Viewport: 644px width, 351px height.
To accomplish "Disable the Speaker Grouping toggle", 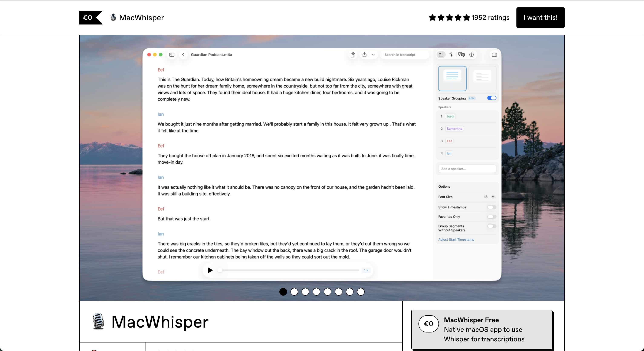I will [x=492, y=98].
